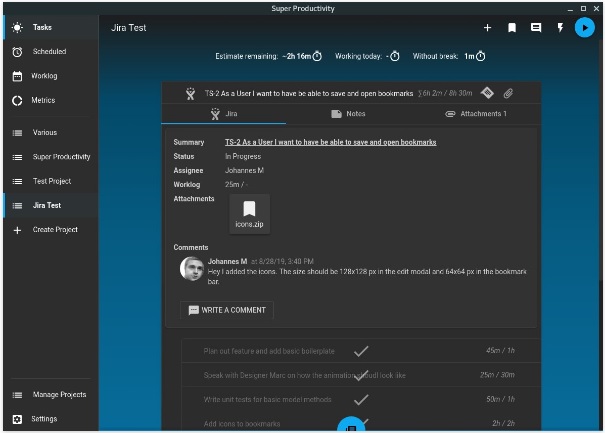The width and height of the screenshot is (605, 433).
Task: Open the lightning bolt focus icon
Action: [560, 27]
